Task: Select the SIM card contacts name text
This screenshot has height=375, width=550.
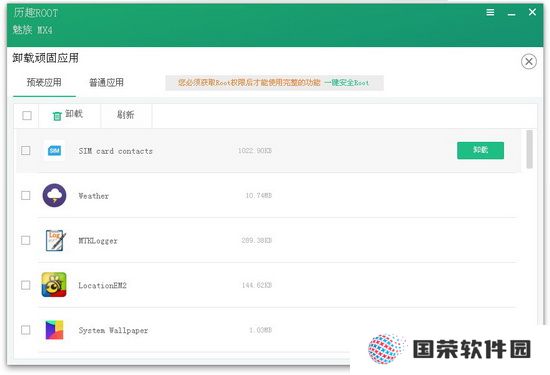Action: click(x=116, y=151)
